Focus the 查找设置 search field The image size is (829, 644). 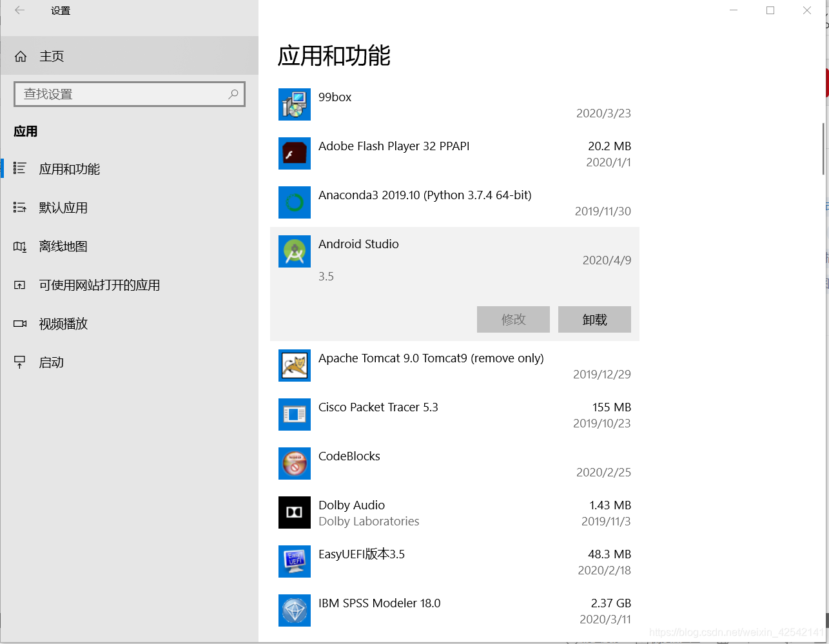coord(130,94)
